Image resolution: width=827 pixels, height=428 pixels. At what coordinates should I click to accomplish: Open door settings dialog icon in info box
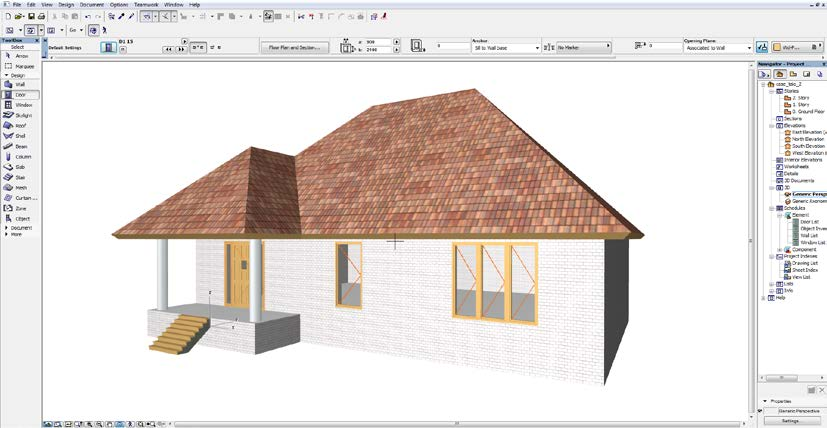click(109, 47)
